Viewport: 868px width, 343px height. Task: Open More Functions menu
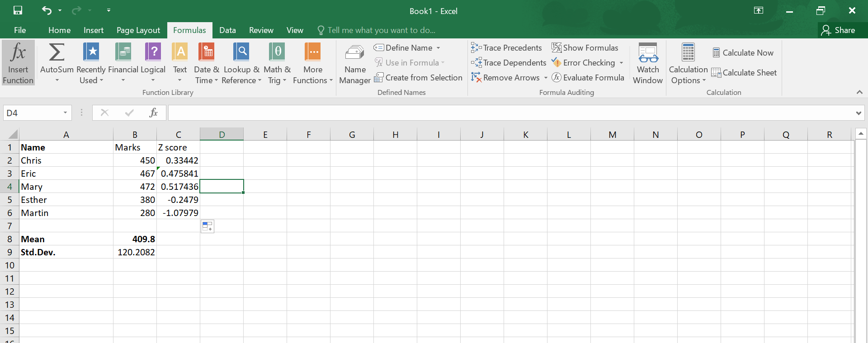[313, 63]
